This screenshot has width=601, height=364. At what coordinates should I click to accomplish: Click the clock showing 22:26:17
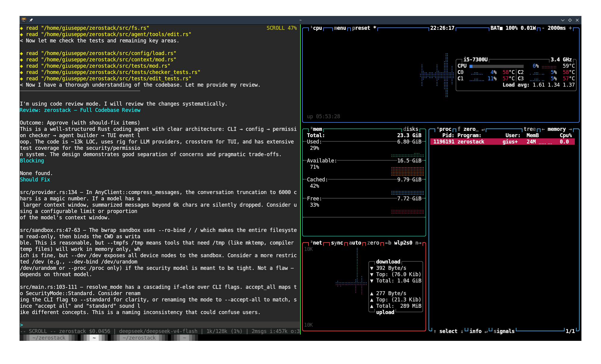442,28
